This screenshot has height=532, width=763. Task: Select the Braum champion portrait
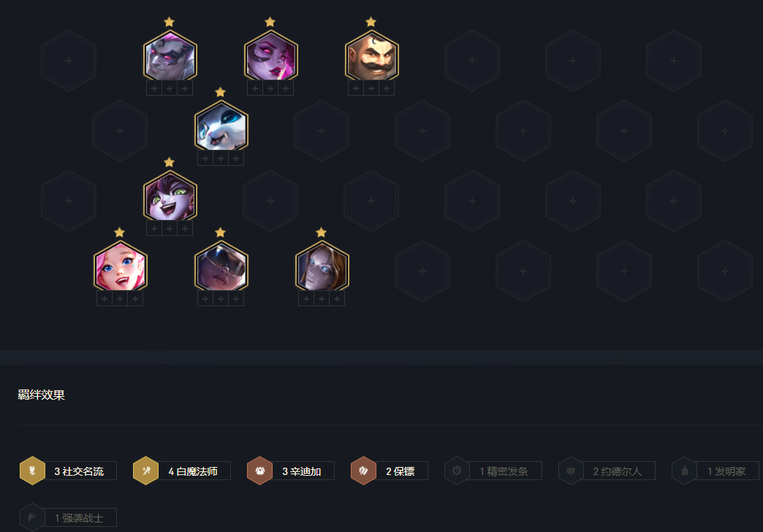click(372, 56)
